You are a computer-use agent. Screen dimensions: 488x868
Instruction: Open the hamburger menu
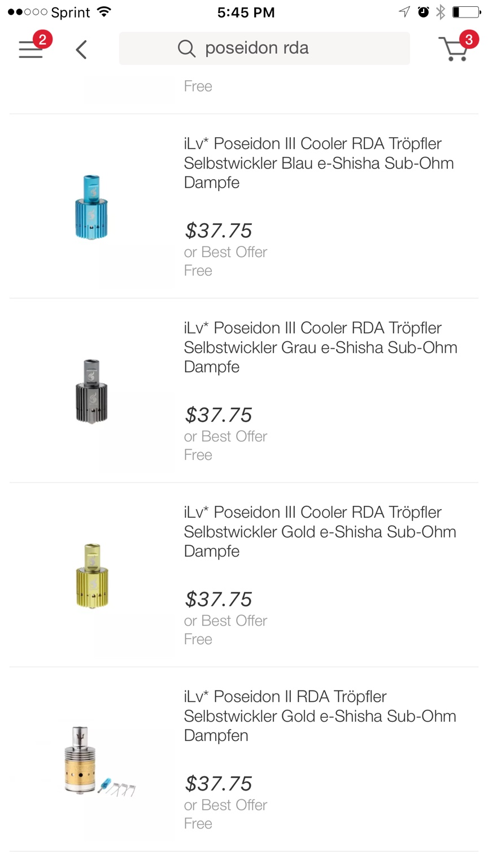pyautogui.click(x=30, y=49)
